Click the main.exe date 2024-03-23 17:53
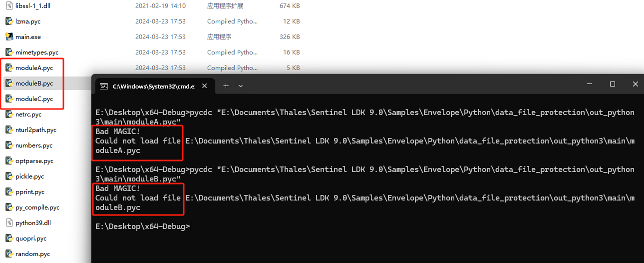Image resolution: width=644 pixels, height=263 pixels. [160, 37]
